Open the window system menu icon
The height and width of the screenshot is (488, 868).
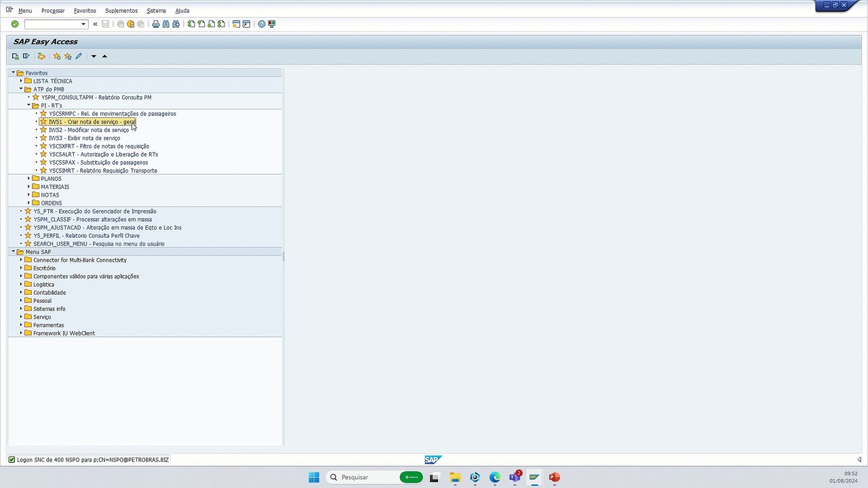pyautogui.click(x=9, y=10)
